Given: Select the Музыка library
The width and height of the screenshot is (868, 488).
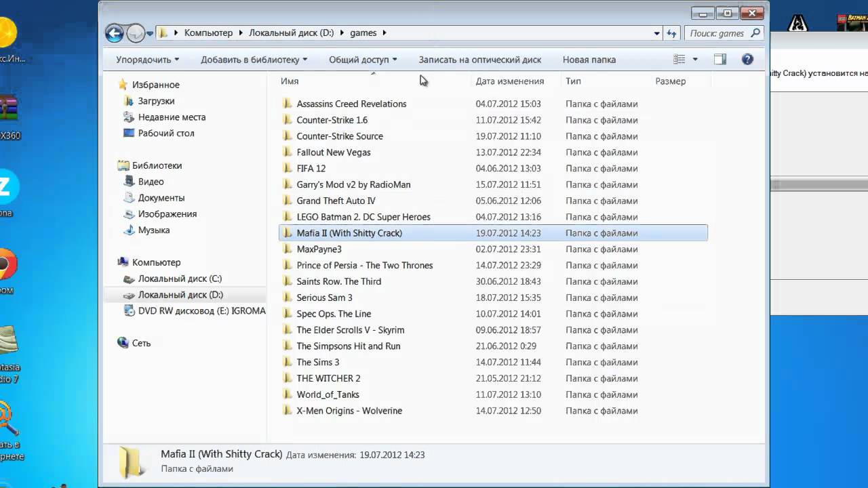Looking at the screenshot, I should (153, 230).
